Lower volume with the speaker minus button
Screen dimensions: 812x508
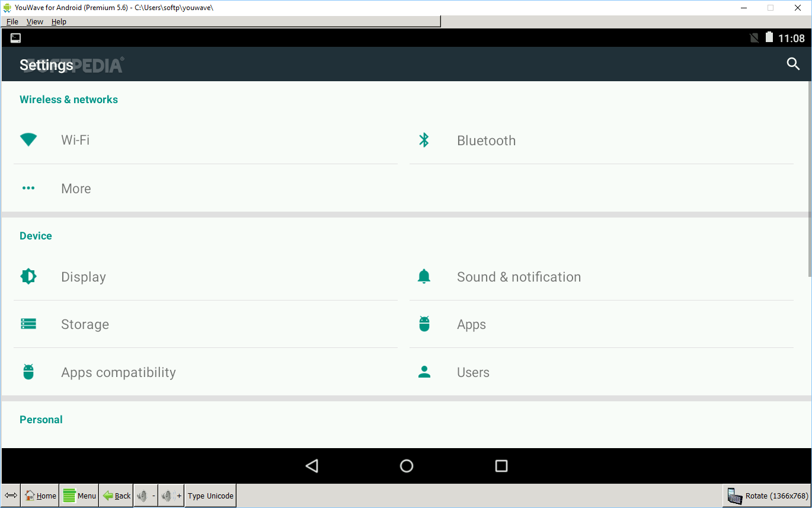(146, 496)
